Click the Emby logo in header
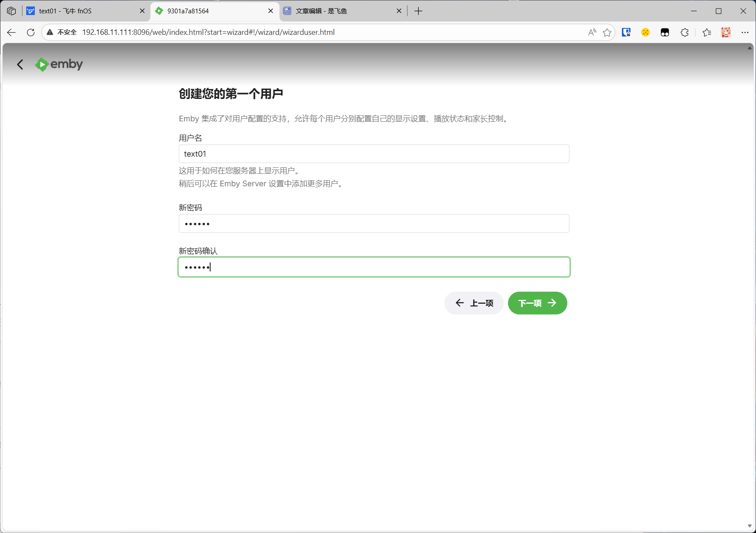The image size is (756, 533). tap(59, 65)
